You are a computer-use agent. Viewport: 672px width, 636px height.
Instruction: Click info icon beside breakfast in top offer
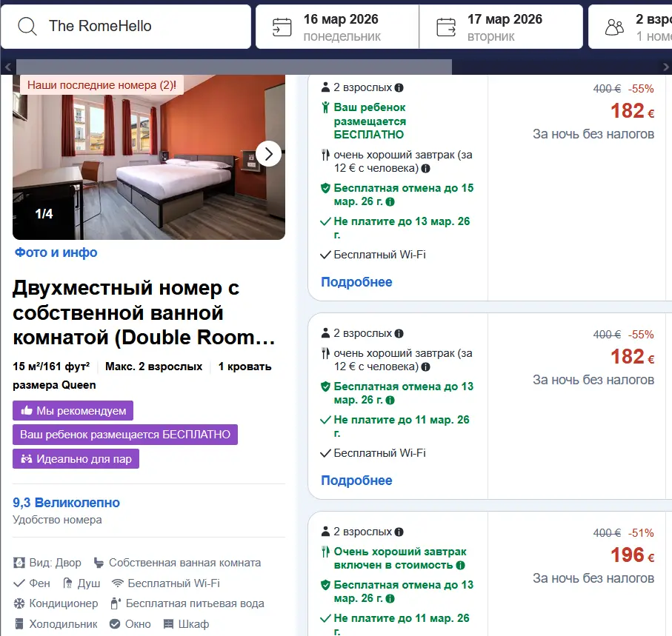(x=426, y=168)
